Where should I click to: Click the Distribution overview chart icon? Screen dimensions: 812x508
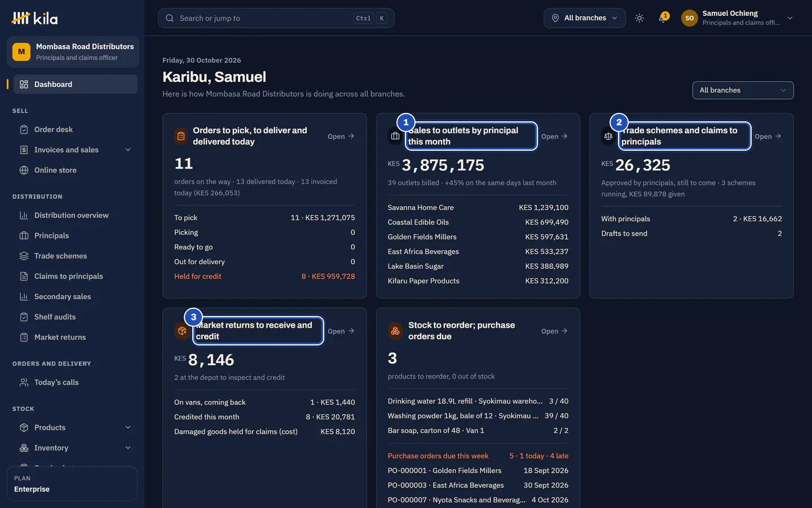point(24,216)
